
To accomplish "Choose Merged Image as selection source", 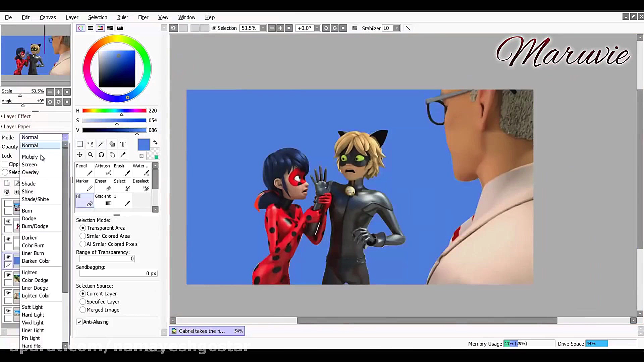I will 83,310.
